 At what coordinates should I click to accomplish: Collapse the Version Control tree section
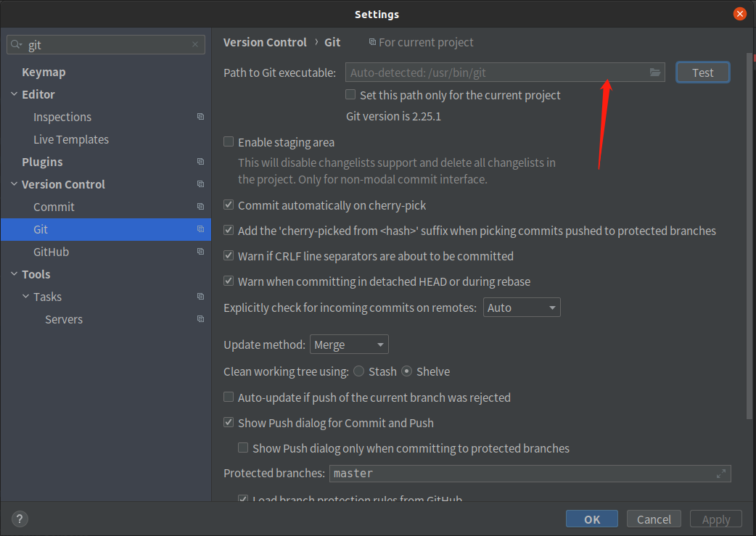(14, 184)
